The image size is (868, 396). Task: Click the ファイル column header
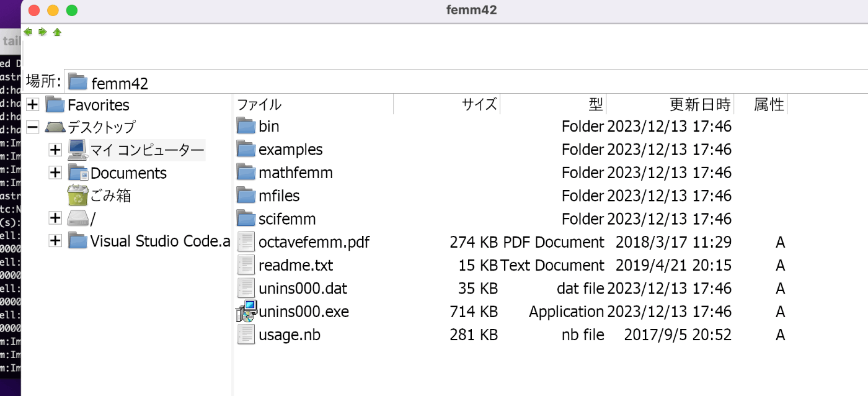259,104
